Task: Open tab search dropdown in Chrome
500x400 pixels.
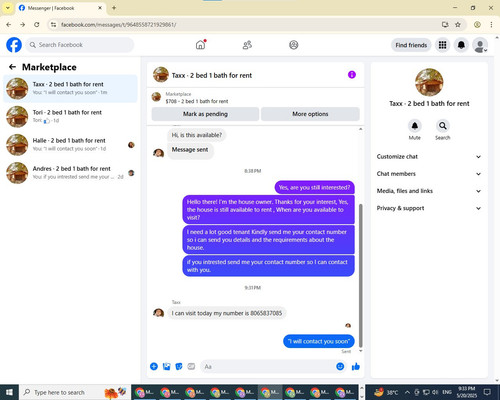Action: point(8,8)
